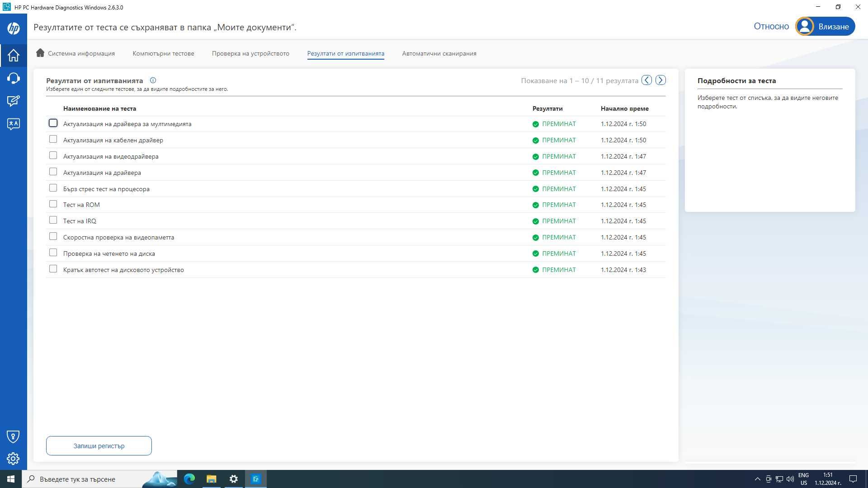Click Начално време column header

(625, 108)
